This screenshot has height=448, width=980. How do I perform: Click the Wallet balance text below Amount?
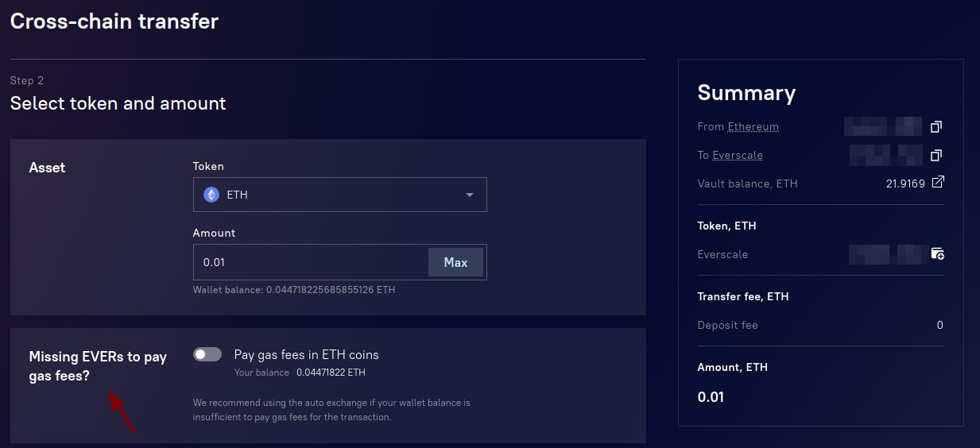click(x=294, y=290)
